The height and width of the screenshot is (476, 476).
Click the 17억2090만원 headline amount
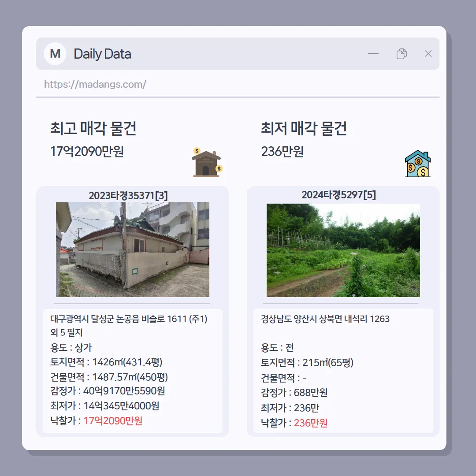point(87,151)
